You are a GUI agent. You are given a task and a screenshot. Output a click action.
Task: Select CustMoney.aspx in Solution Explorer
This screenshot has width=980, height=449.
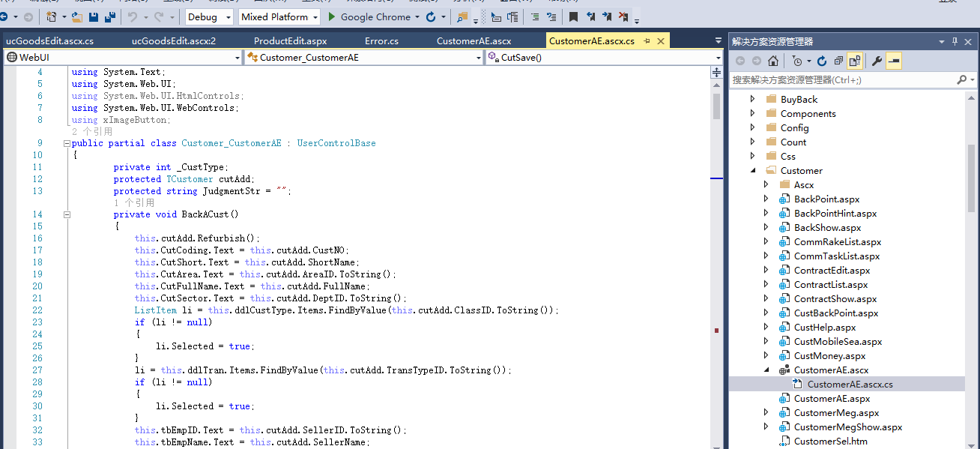[829, 355]
